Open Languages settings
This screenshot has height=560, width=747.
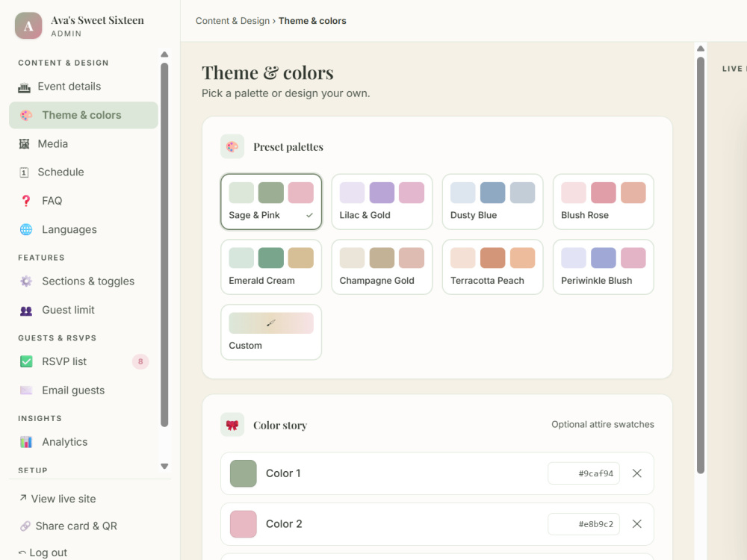[84, 229]
